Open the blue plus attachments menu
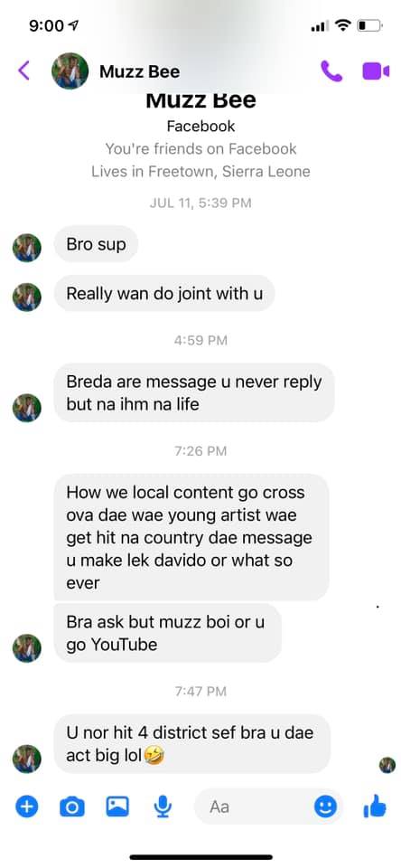The height and width of the screenshot is (868, 401). coord(26,807)
